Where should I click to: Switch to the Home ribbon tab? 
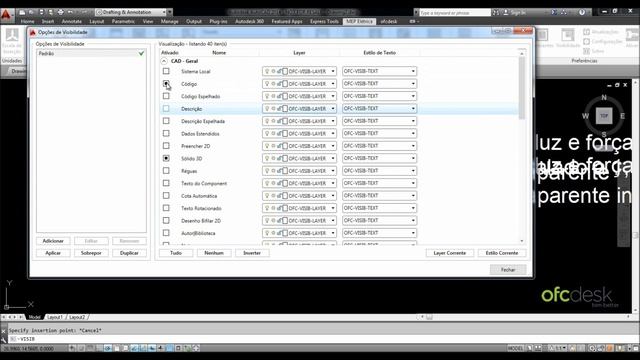(x=27, y=21)
